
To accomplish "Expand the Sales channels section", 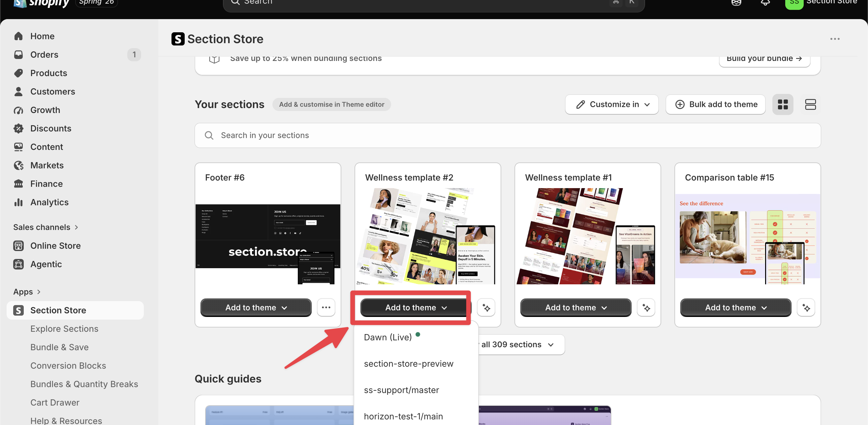I will point(46,227).
